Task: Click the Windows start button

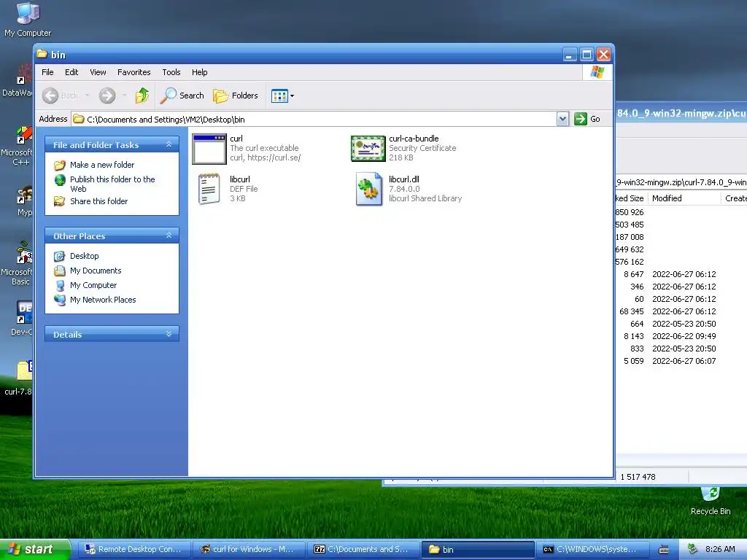Action: [35, 549]
